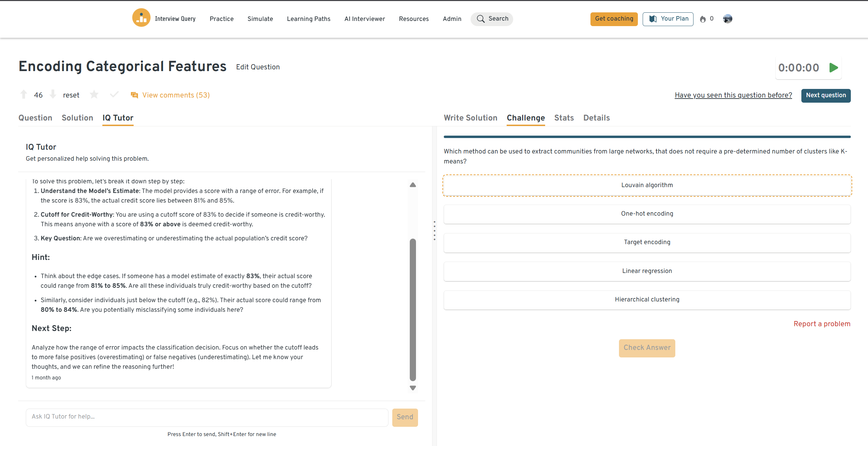
Task: Downvote the question with the down arrow
Action: [x=53, y=94]
